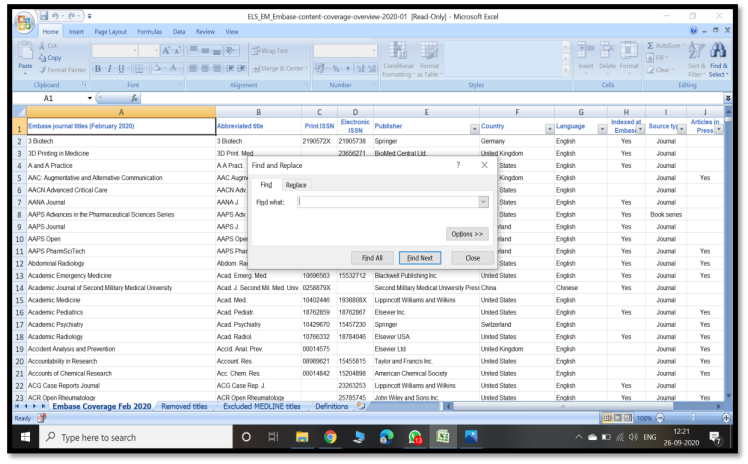Open Sort & Filter in Editing group
Screen dimensions: 748x464
pyautogui.click(x=698, y=60)
